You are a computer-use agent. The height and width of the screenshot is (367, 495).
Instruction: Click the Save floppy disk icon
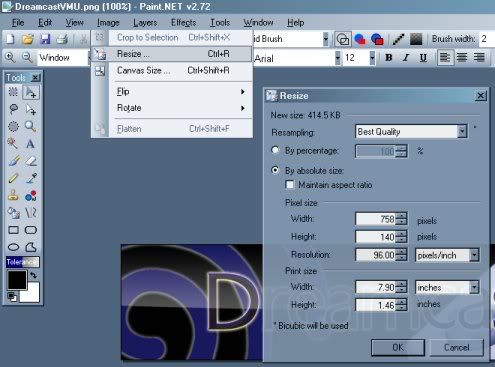[x=45, y=39]
